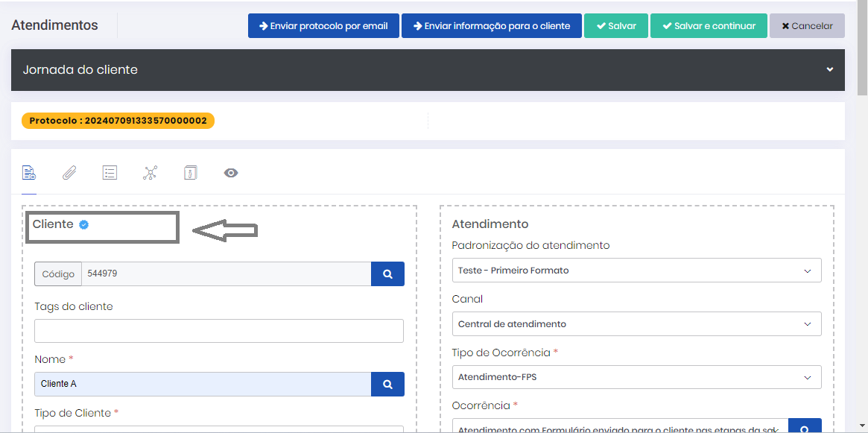Open the attachments paperclip tab
Screen dimensions: 868x433
pyautogui.click(x=69, y=173)
